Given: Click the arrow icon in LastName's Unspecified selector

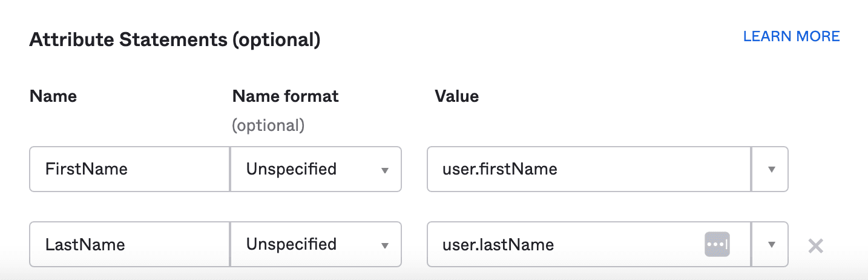Looking at the screenshot, I should [384, 245].
